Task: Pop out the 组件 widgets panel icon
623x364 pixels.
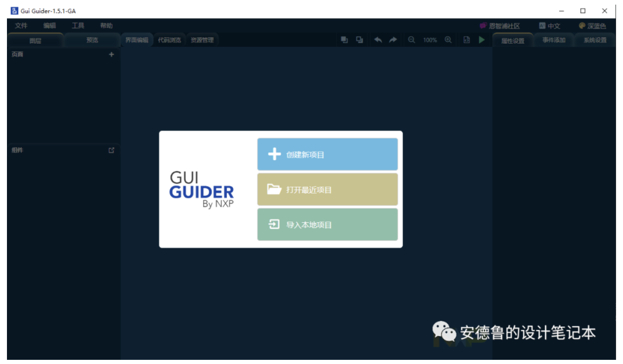Action: tap(111, 151)
